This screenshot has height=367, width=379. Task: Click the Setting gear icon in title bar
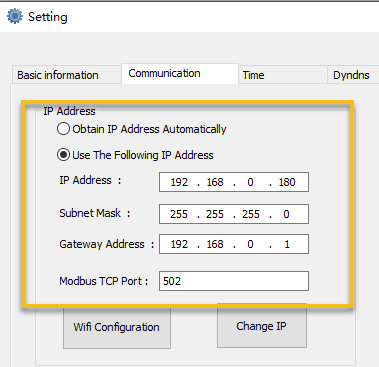tap(15, 16)
